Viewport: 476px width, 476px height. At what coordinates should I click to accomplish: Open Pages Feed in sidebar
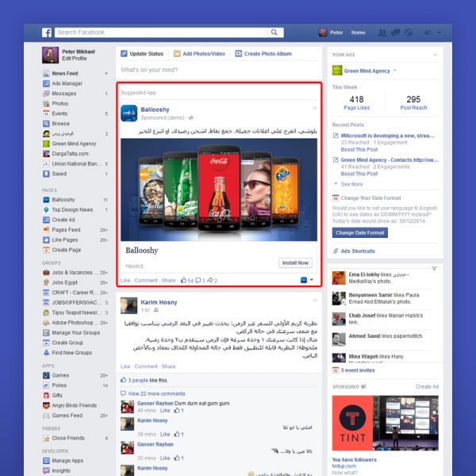click(x=66, y=230)
